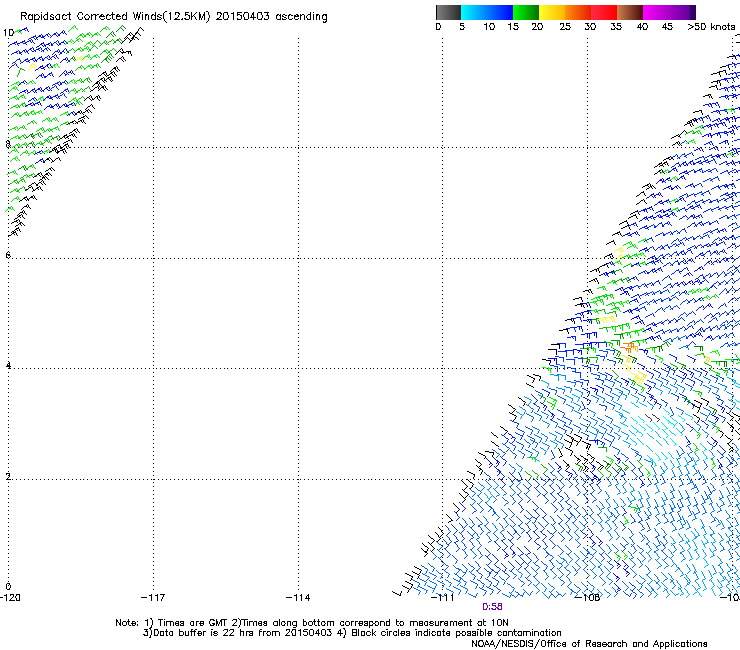Click the brown 35–40 knots legend swatch

pos(630,12)
